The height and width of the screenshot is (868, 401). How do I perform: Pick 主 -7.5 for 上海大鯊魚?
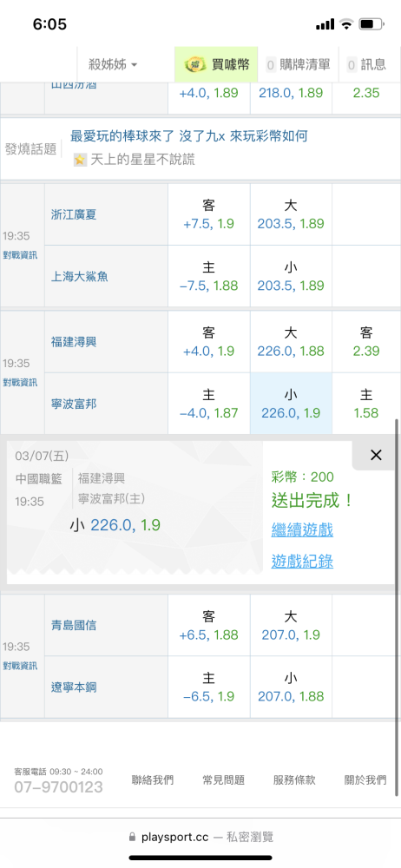click(209, 276)
